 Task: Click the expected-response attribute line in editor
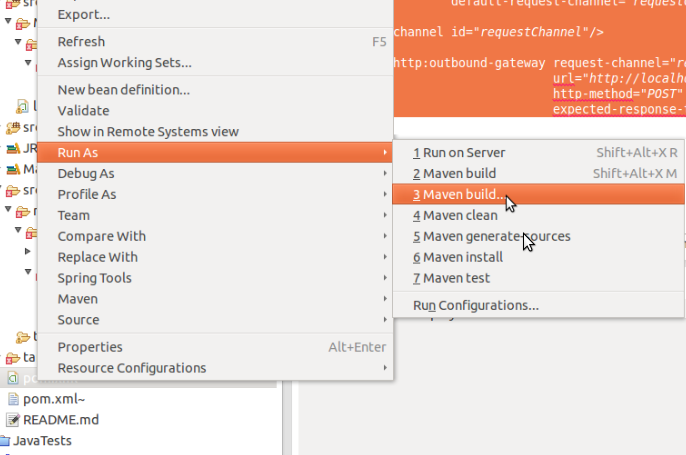pos(619,109)
